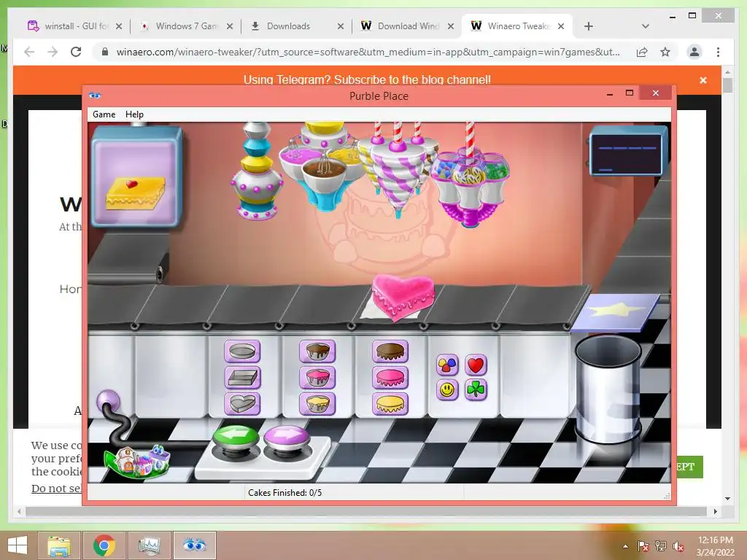Click the muted volume tray icon
The width and height of the screenshot is (747, 560).
click(x=678, y=546)
